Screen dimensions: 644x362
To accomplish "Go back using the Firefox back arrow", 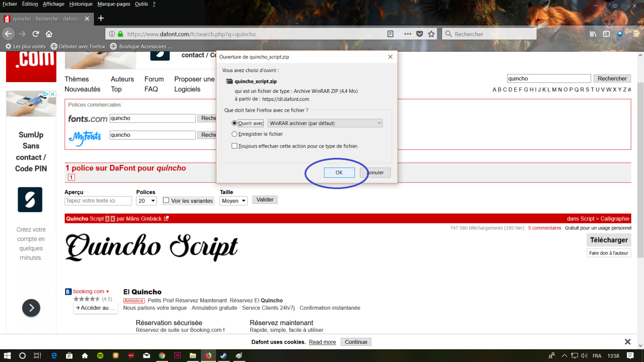I will [8, 34].
